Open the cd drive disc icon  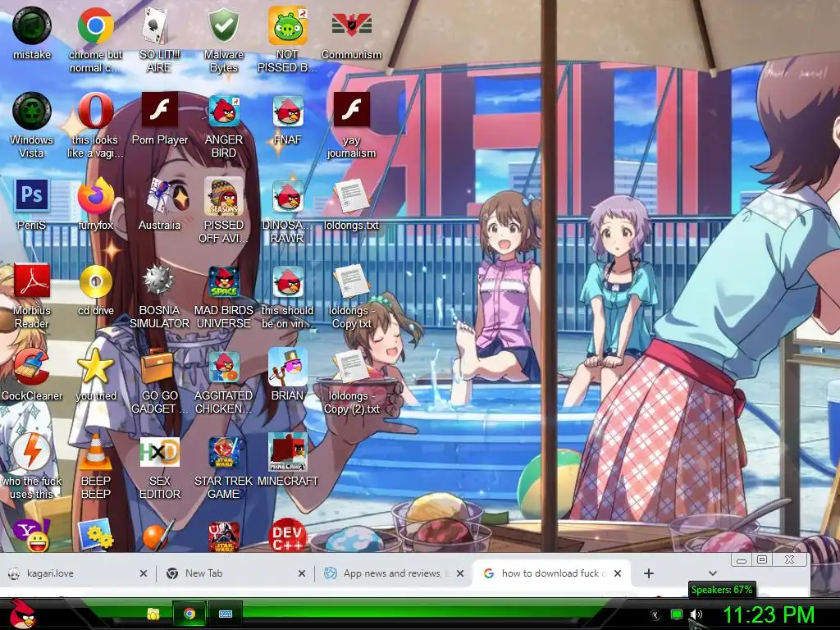95,290
